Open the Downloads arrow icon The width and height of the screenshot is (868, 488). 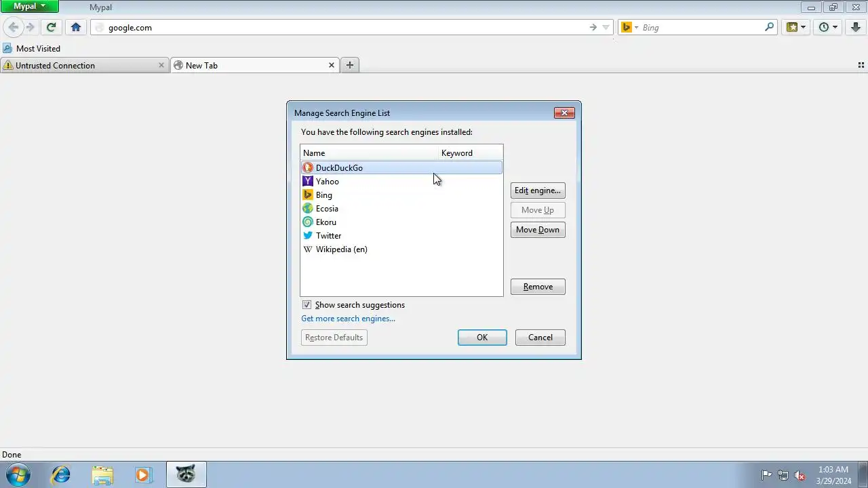coord(855,27)
